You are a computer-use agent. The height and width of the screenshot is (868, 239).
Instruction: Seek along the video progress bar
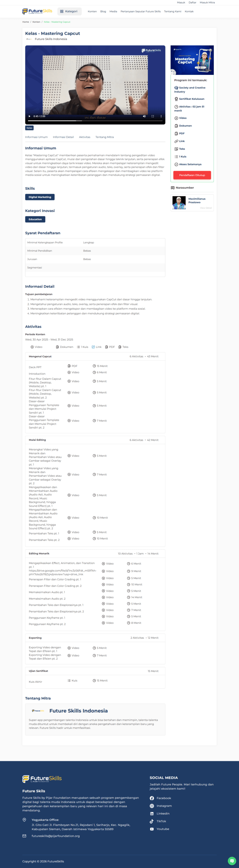pos(95,121)
